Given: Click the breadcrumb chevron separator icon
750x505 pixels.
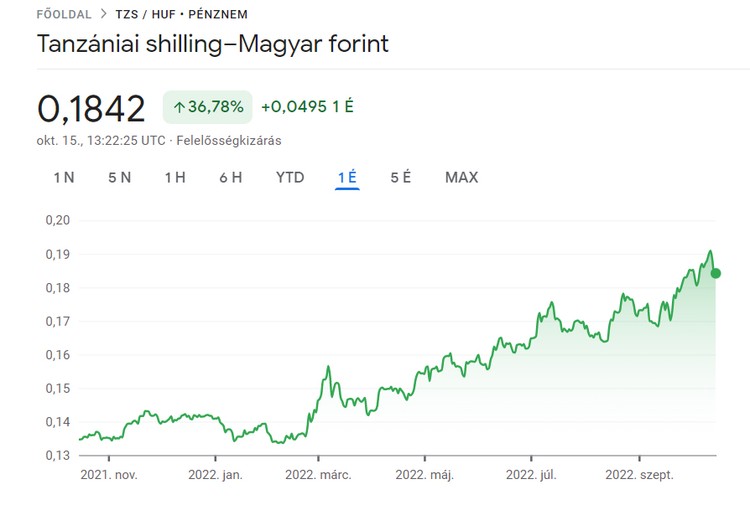Looking at the screenshot, I should (x=104, y=15).
